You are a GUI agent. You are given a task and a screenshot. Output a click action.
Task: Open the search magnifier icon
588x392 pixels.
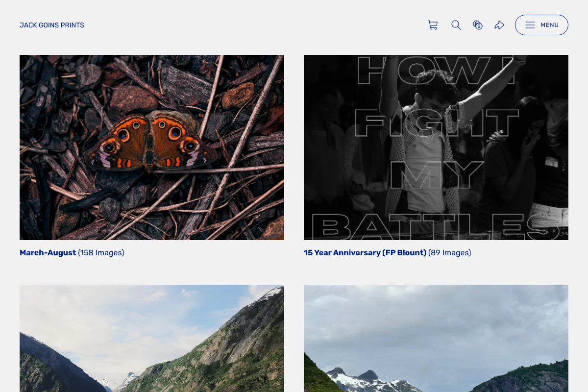pos(456,25)
